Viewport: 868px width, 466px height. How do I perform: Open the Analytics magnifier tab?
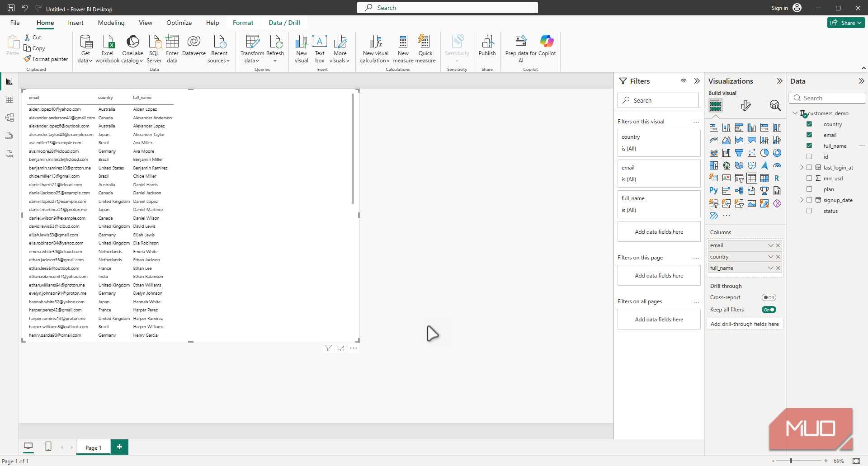(775, 106)
